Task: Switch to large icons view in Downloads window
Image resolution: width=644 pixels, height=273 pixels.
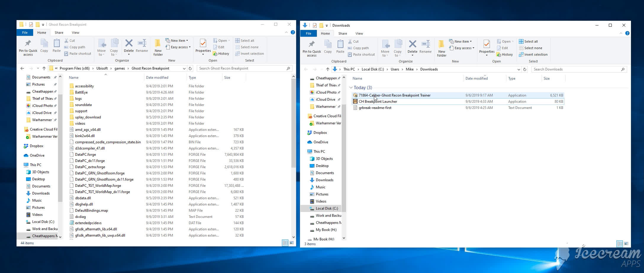Action: 626,244
